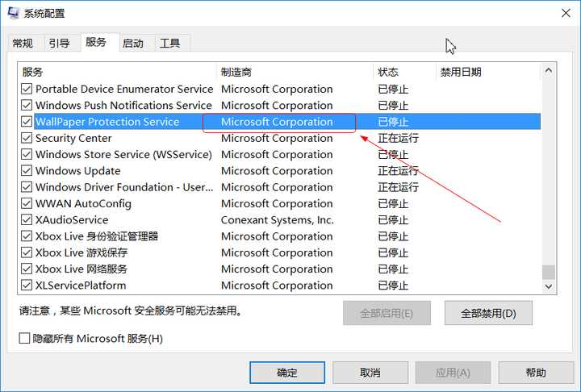Open help with the 帮助 button
The width and height of the screenshot is (581, 392).
click(536, 373)
